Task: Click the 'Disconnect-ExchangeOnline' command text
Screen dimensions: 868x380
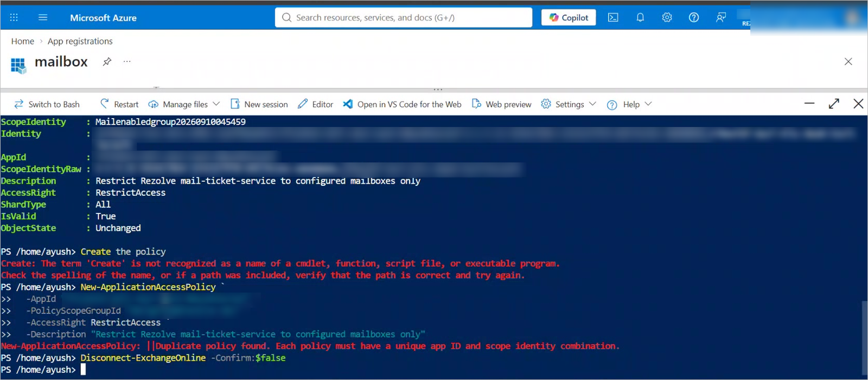Action: pos(143,358)
